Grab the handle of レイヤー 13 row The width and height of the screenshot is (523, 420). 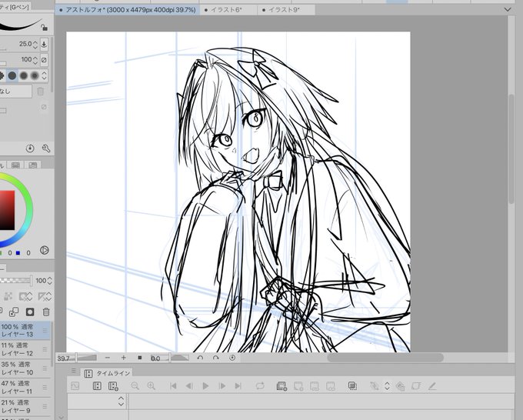[x=45, y=331]
